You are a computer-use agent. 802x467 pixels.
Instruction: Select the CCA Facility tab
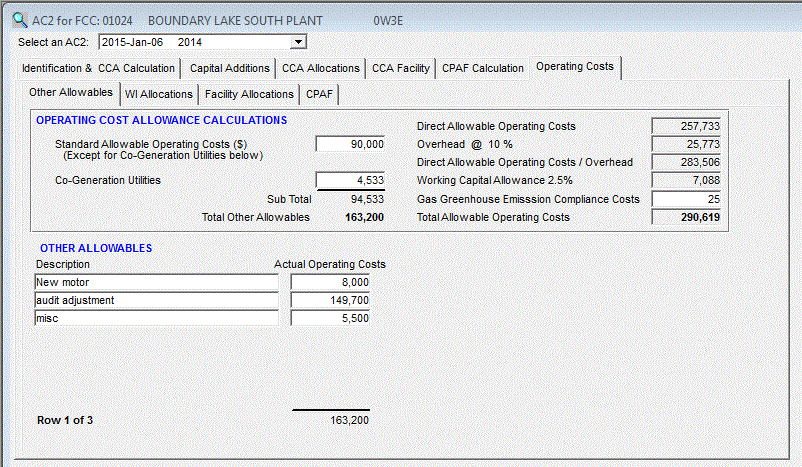(x=401, y=68)
